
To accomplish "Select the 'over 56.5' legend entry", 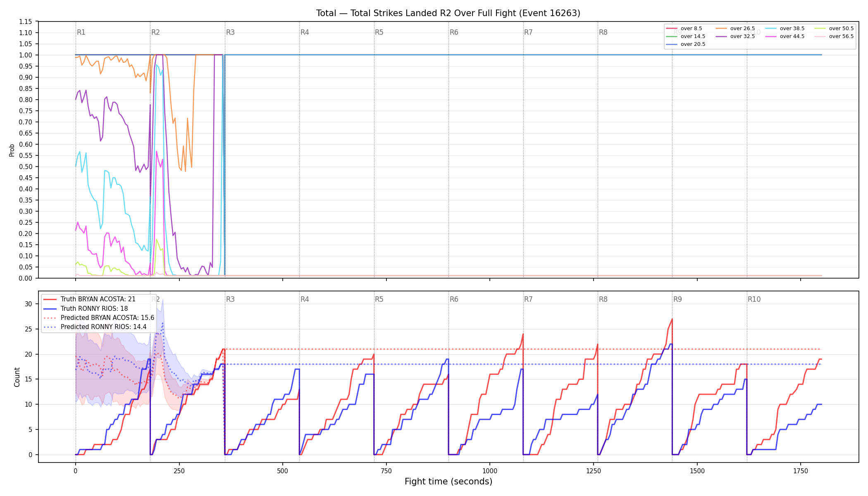I will coord(834,36).
